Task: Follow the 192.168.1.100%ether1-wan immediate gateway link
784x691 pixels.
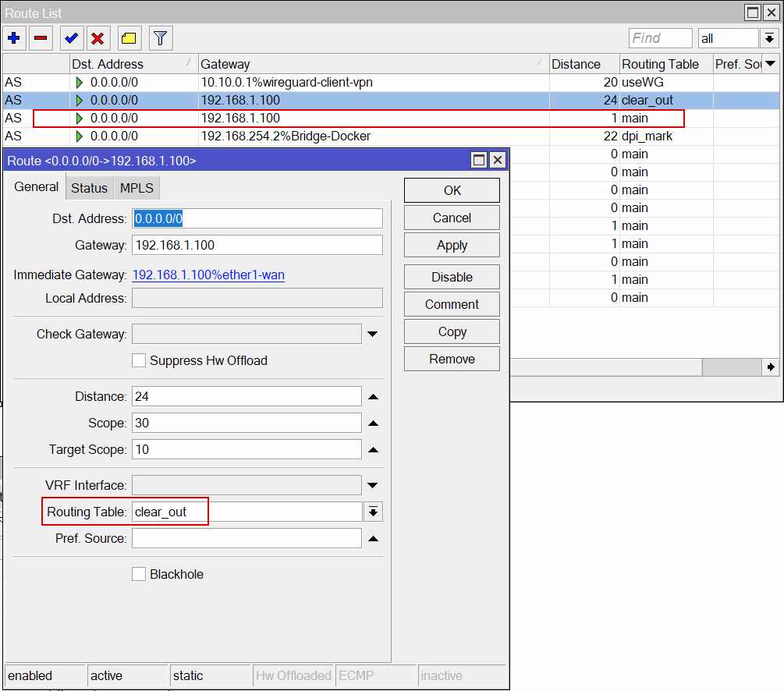Action: [208, 275]
